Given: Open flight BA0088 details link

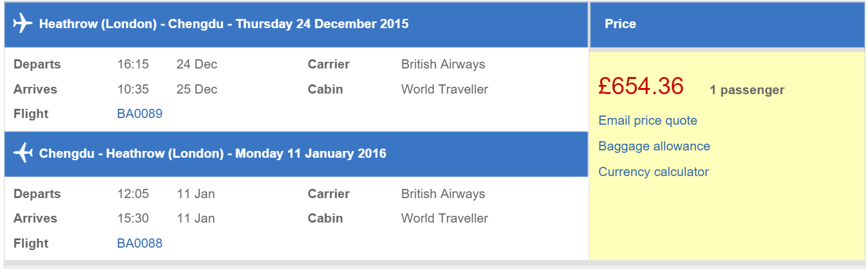Looking at the screenshot, I should 140,243.
